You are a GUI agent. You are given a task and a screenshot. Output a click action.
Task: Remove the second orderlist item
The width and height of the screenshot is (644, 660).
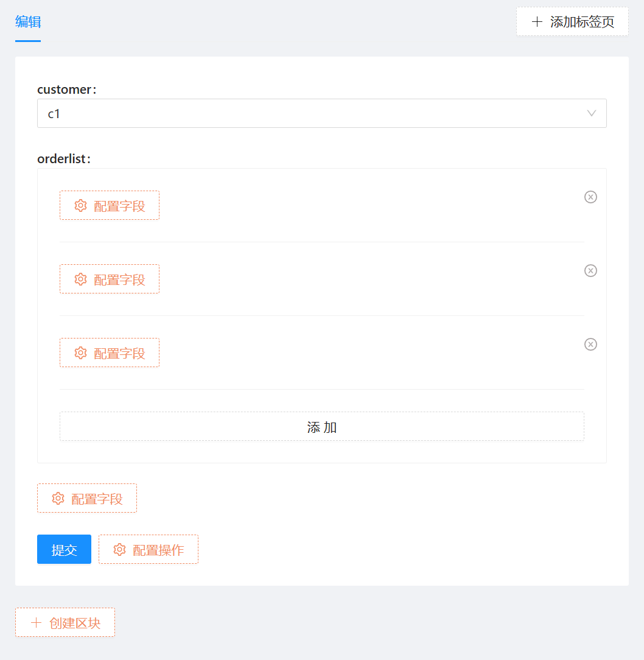[590, 271]
